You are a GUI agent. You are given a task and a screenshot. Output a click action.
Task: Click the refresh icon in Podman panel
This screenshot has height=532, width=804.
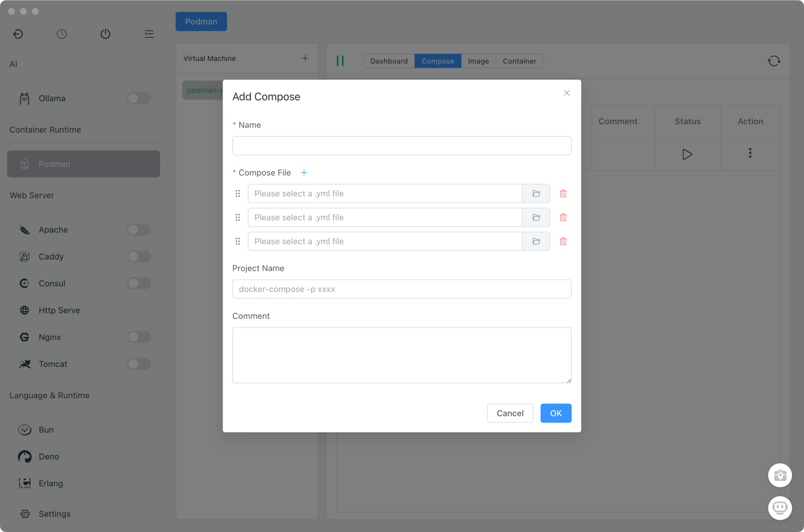click(x=774, y=61)
